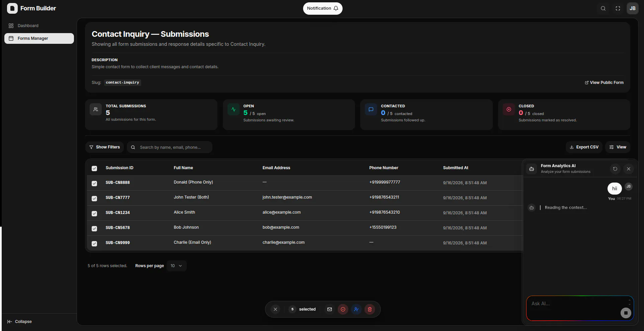The width and height of the screenshot is (644, 331).
Task: Click the Form Builder logo icon
Action: 12,8
